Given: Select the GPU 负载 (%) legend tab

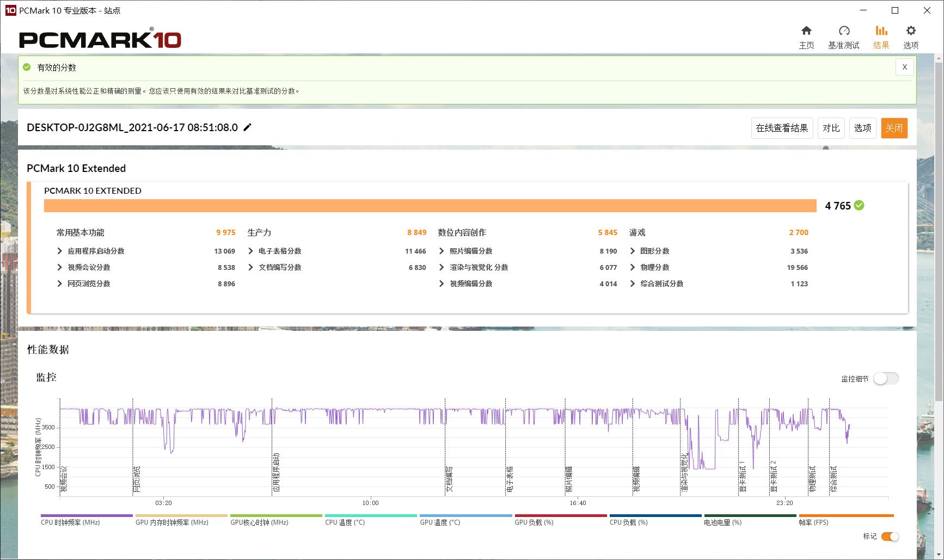Looking at the screenshot, I should pyautogui.click(x=561, y=520).
